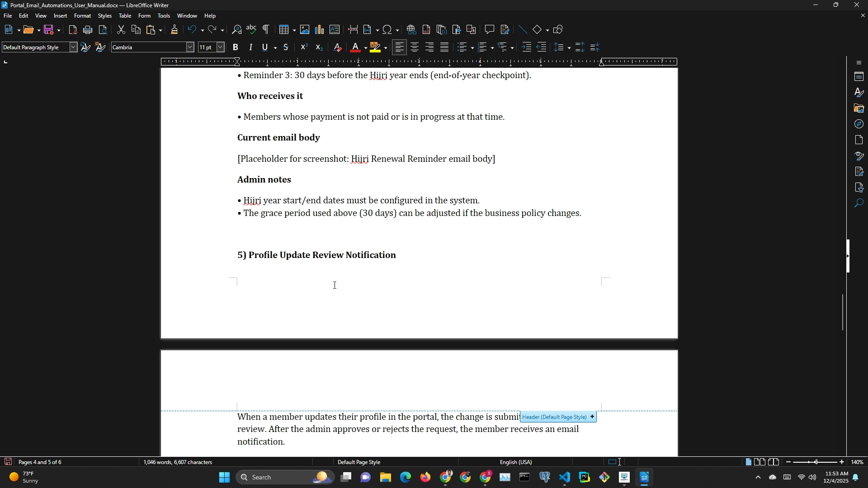Click the zoom slider in status bar
868x488 pixels.
[x=816, y=462]
